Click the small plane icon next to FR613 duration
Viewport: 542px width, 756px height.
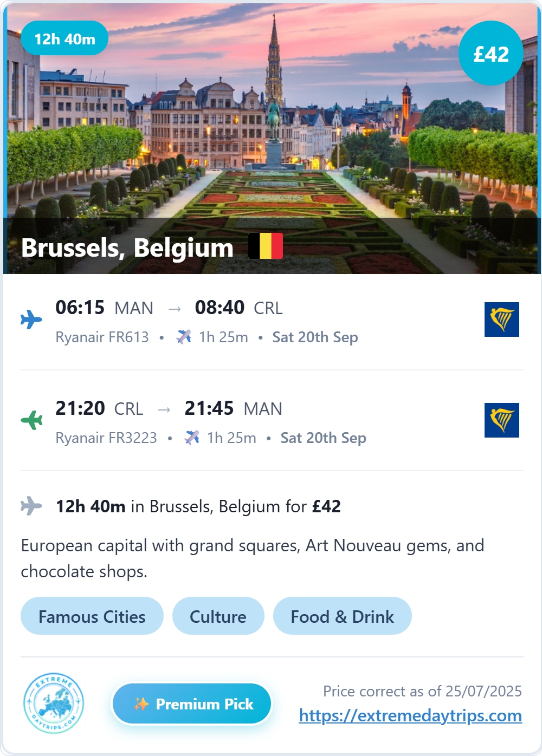coord(184,337)
